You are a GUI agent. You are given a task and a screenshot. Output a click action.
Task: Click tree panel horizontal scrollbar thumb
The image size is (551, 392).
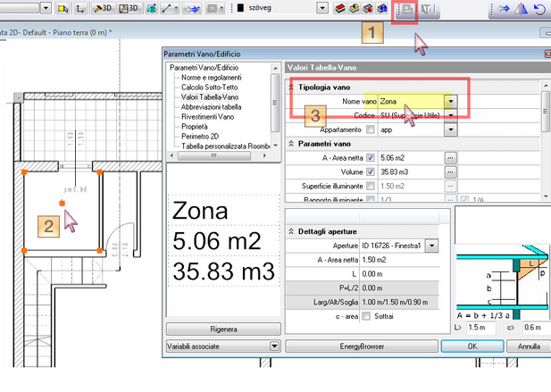pos(214,155)
